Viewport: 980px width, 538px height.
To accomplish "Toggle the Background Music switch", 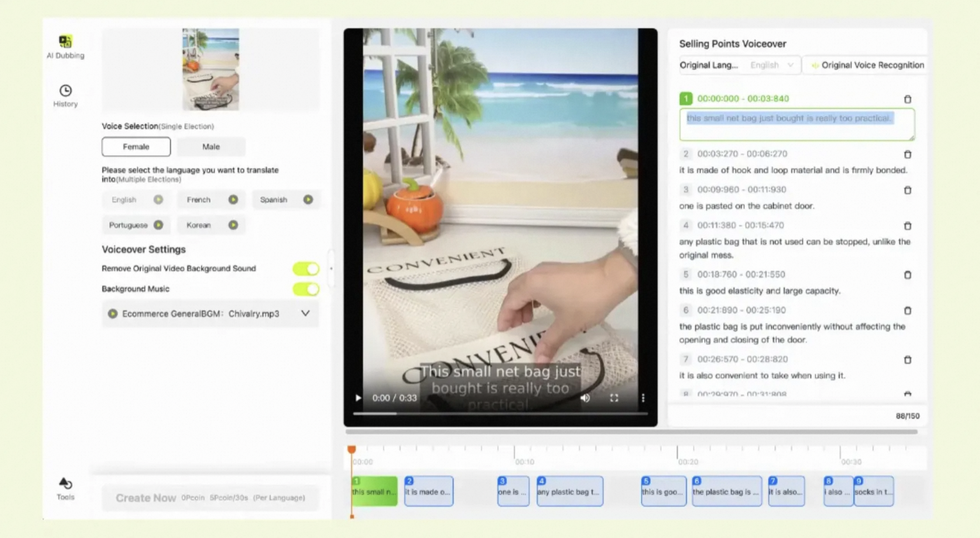I will coord(306,289).
